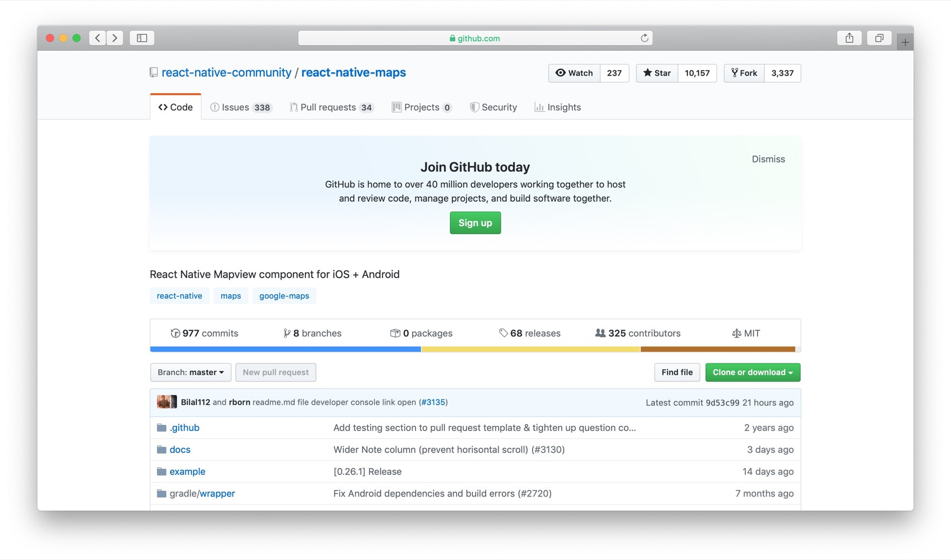951x560 pixels.
Task: Go forward with Safari's forward arrow
Action: (115, 38)
